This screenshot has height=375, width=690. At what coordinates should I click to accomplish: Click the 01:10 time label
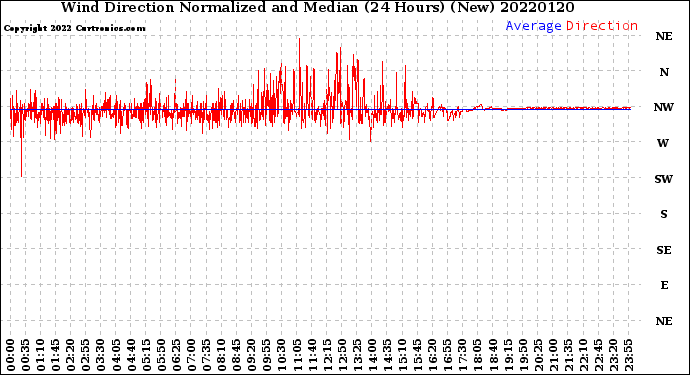(40, 355)
